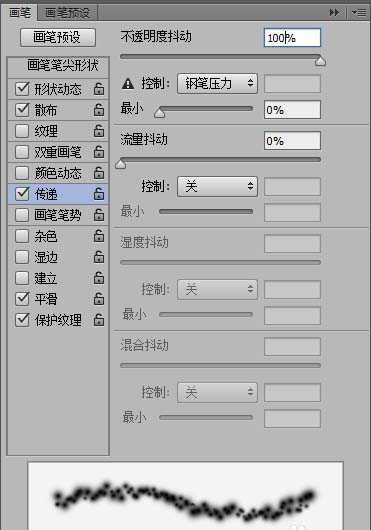Enable the 杂色 checkbox
This screenshot has width=371, height=530.
[22, 236]
